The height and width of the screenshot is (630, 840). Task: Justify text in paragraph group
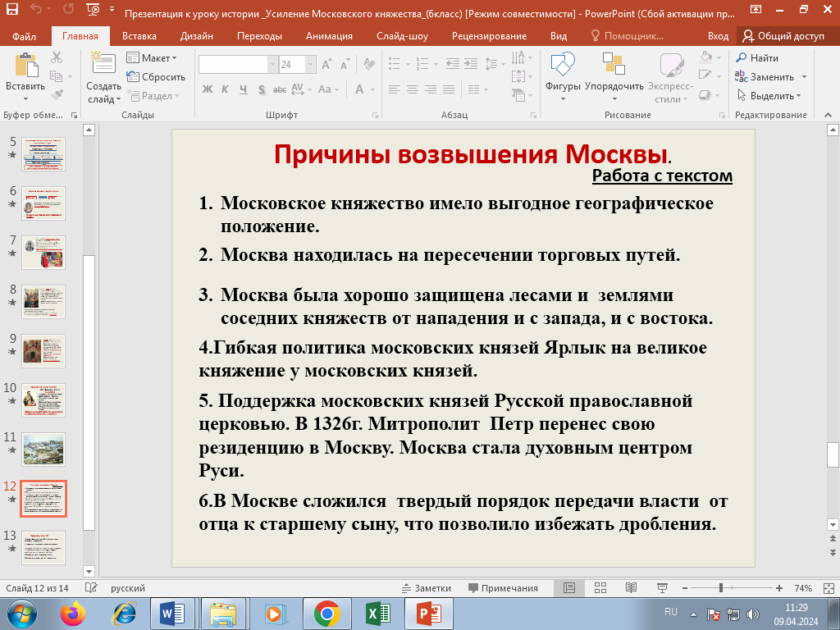[449, 89]
